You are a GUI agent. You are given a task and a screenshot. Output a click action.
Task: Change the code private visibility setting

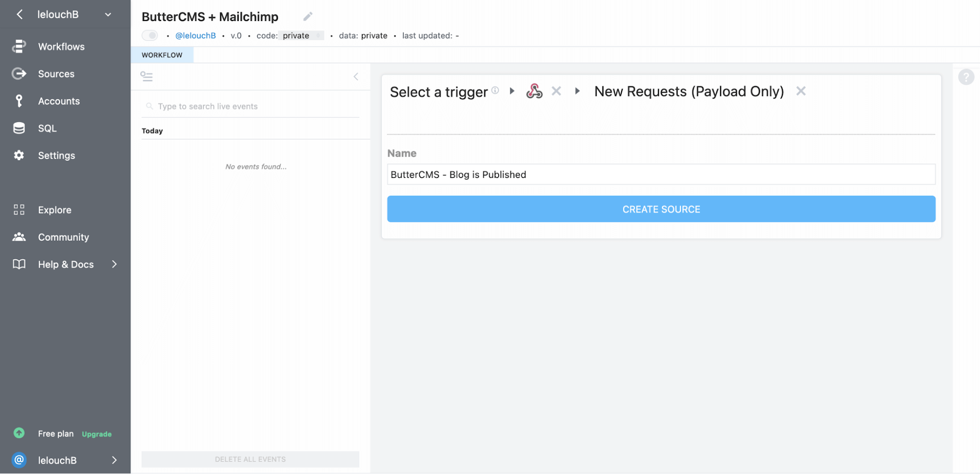[301, 36]
